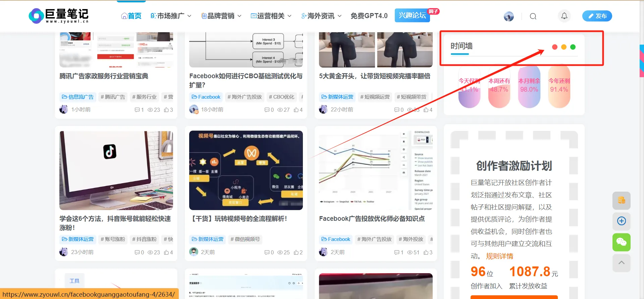Open 免费GPT4.0 menu link

point(369,16)
